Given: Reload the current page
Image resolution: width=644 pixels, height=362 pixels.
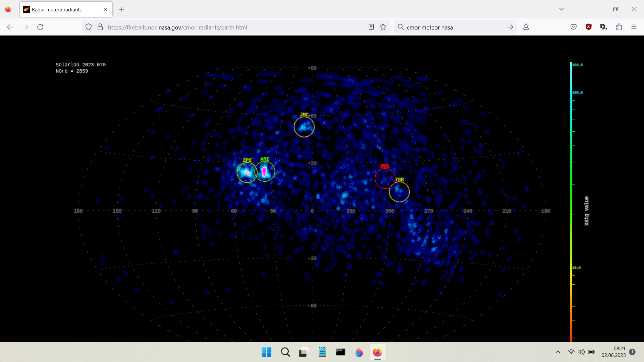Looking at the screenshot, I should 40,27.
